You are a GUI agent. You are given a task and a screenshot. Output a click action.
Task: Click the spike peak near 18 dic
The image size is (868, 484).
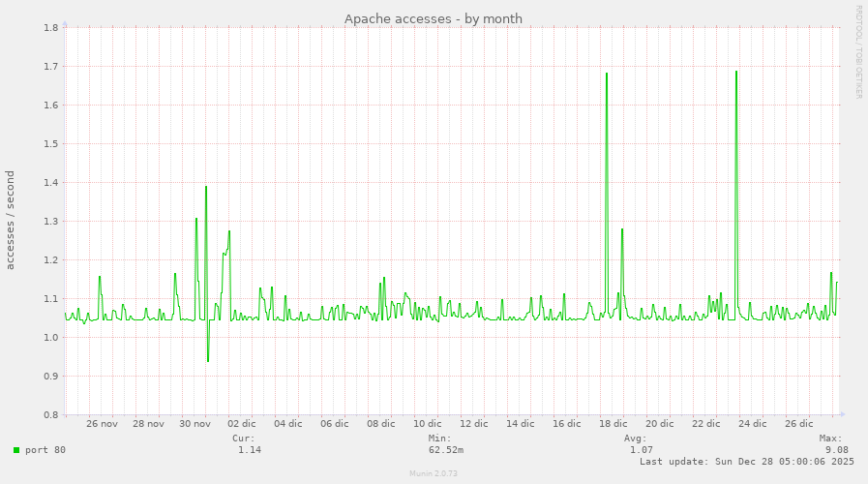607,74
